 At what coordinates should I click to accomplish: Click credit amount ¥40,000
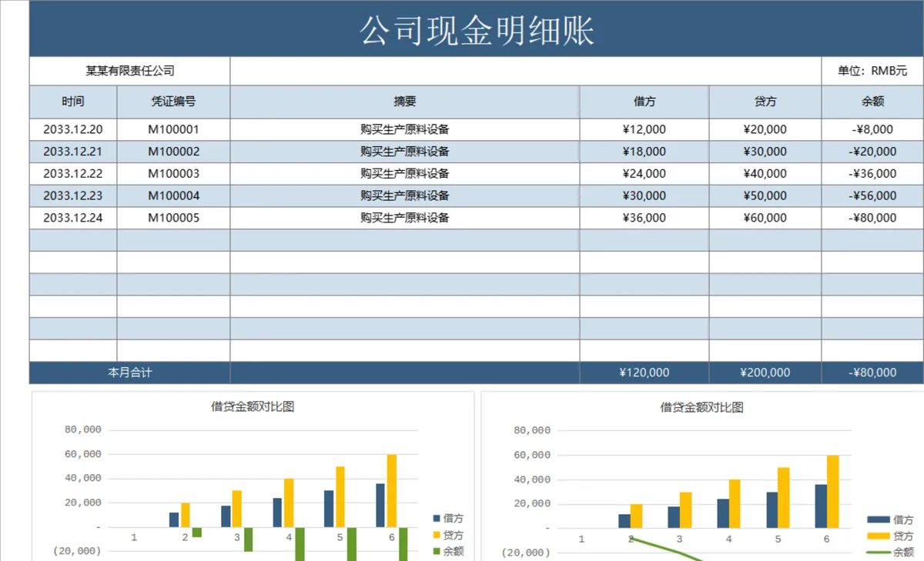pos(765,174)
